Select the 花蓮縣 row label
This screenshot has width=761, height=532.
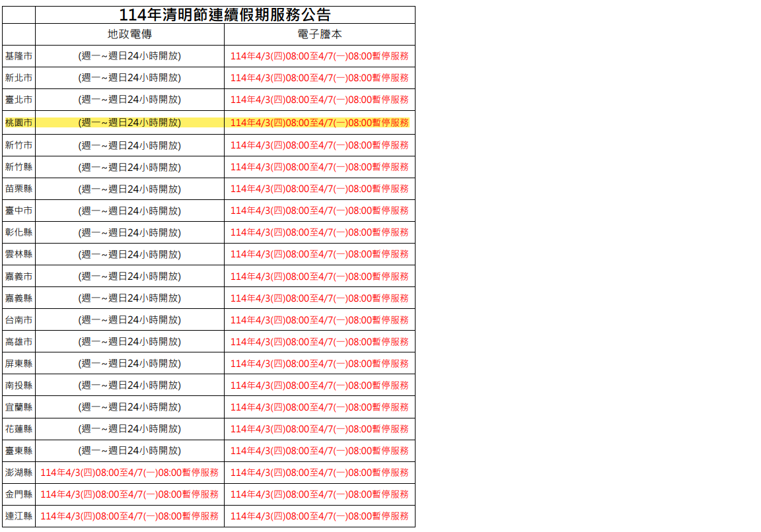pos(19,429)
